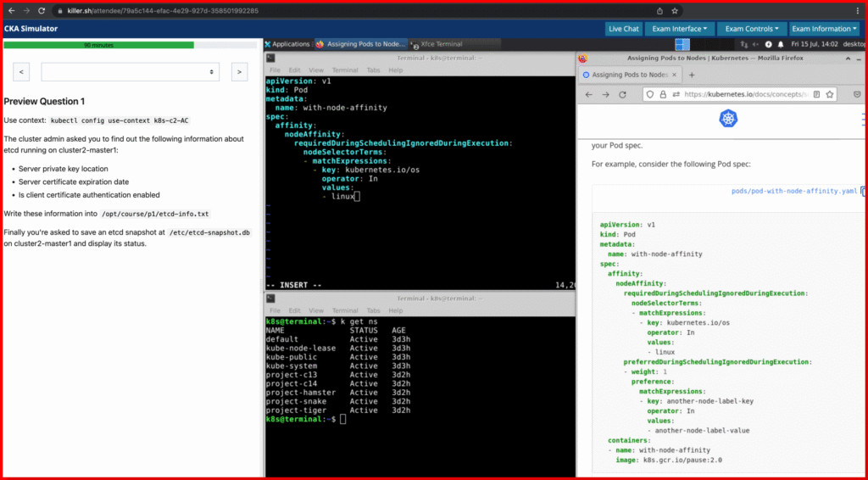Click the bottom terminal prompt cursor

[x=343, y=419]
